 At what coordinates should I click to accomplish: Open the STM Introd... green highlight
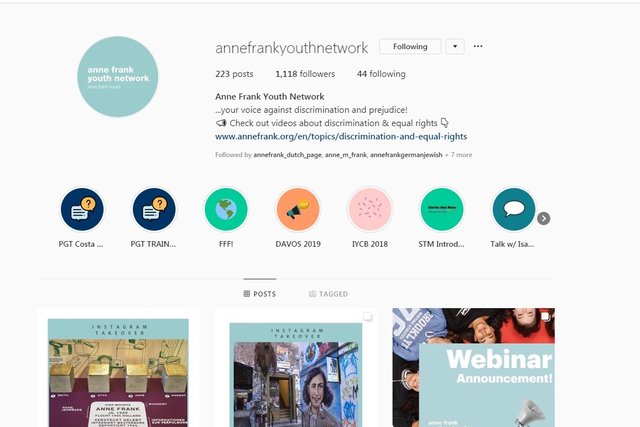(442, 209)
